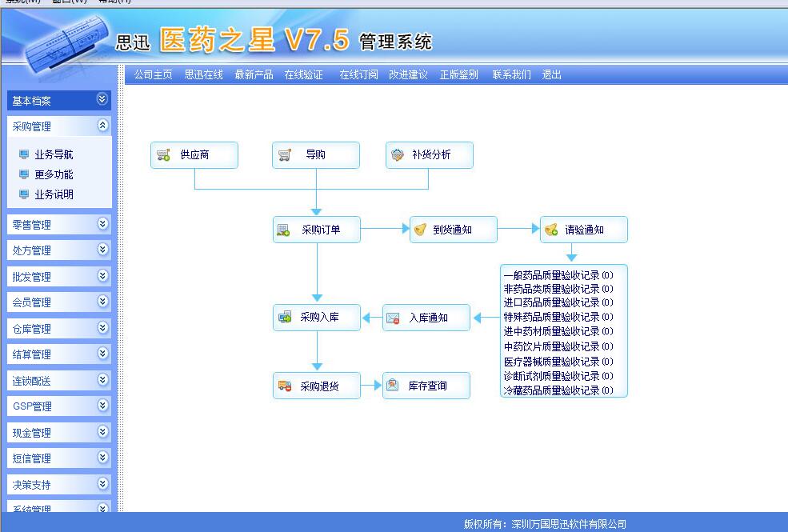Open 进口药品质量验收记录 link

[558, 302]
